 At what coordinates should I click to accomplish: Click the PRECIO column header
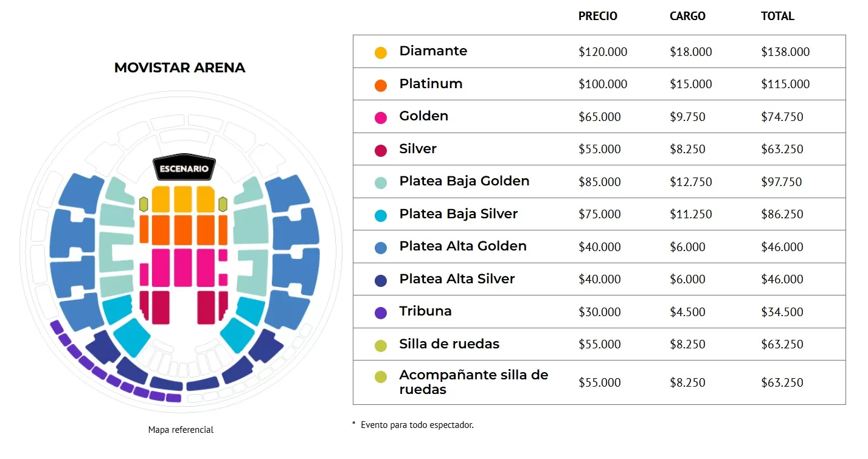[597, 16]
